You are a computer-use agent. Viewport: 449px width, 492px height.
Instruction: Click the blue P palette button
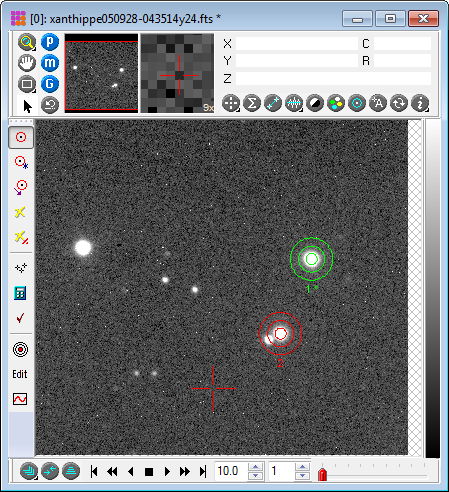[x=50, y=42]
